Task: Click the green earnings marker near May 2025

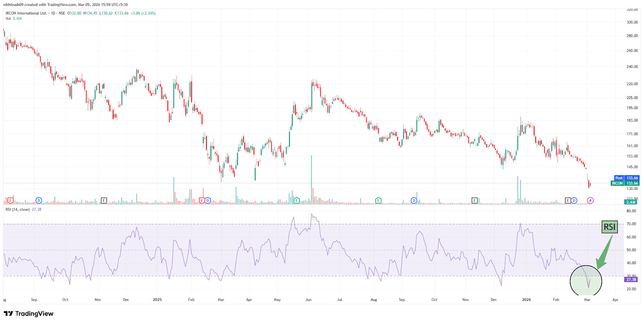Action: click(x=297, y=201)
